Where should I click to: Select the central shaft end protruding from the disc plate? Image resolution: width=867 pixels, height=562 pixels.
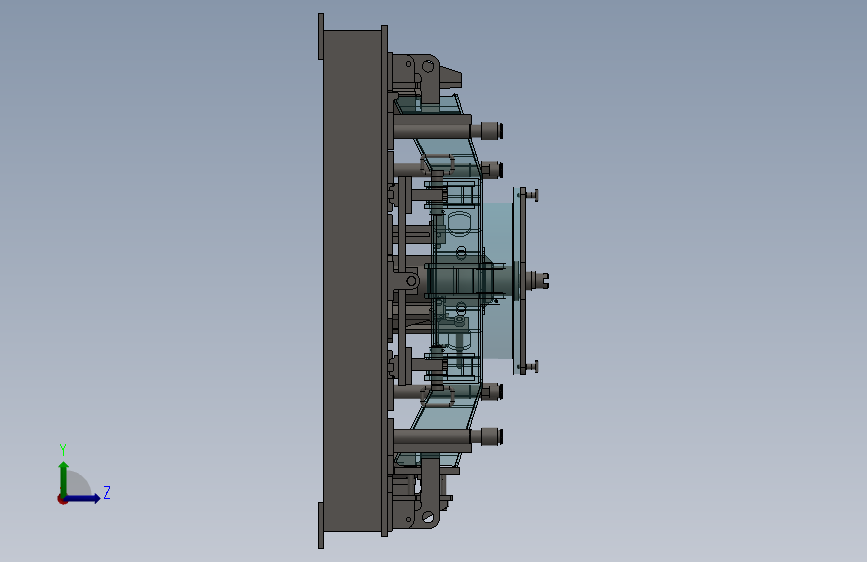click(x=537, y=280)
